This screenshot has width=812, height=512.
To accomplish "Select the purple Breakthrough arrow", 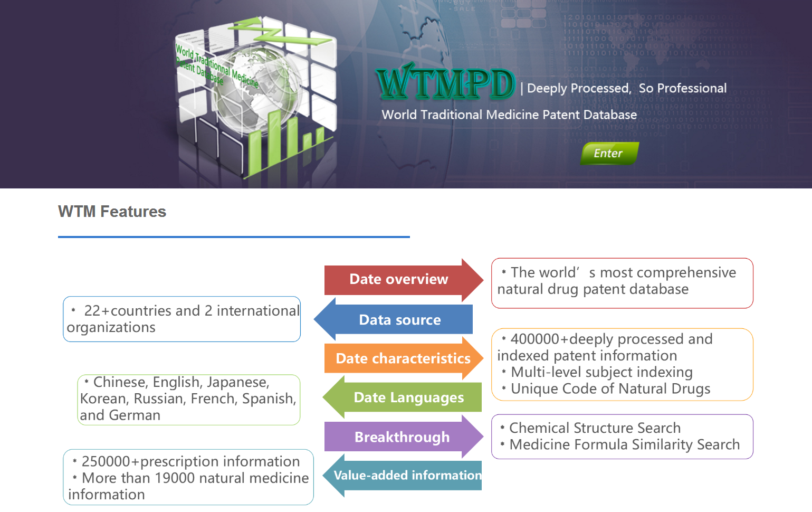I will pyautogui.click(x=404, y=437).
